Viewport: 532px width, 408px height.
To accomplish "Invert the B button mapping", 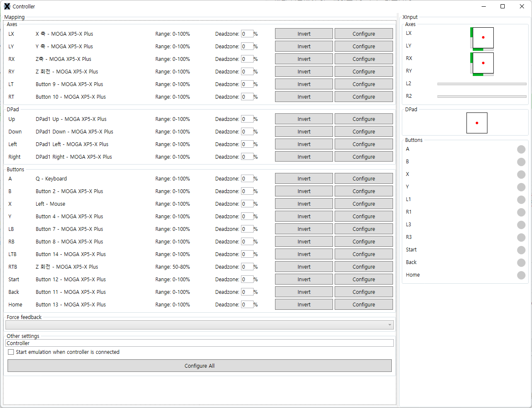I will pos(304,191).
